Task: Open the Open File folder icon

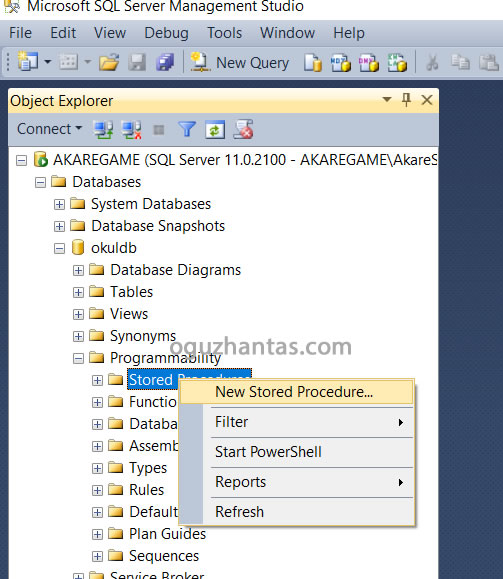Action: coord(109,62)
